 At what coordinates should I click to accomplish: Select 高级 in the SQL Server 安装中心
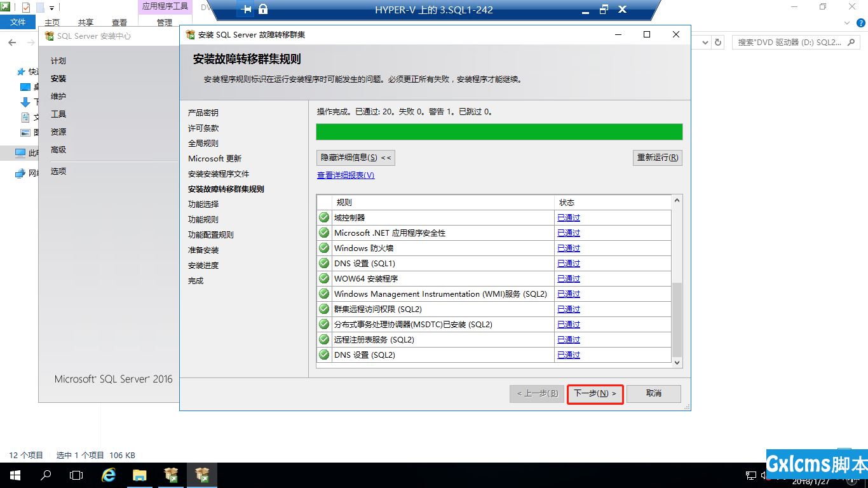(58, 150)
